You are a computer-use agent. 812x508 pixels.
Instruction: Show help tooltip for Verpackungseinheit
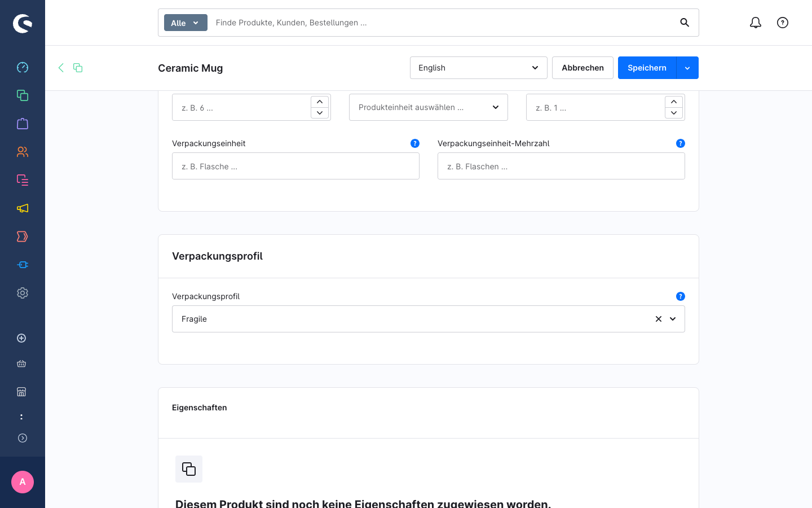pyautogui.click(x=415, y=143)
